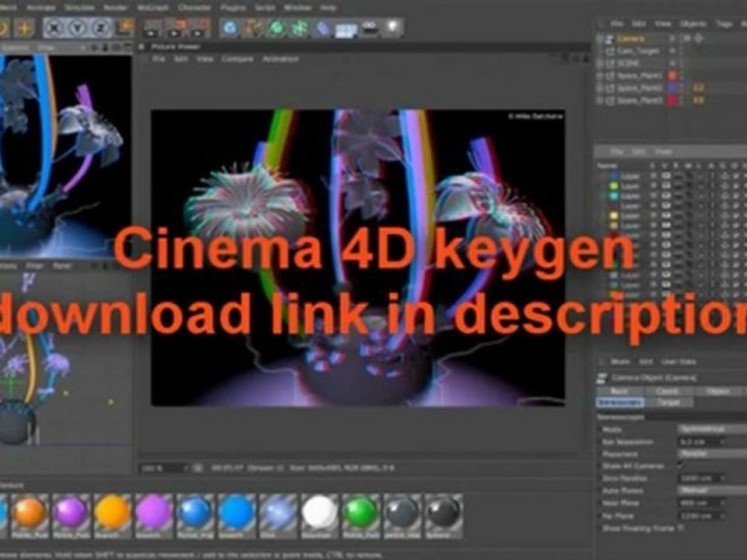
Task: Toggle the Show All Cameras checkbox
Action: coord(681,466)
